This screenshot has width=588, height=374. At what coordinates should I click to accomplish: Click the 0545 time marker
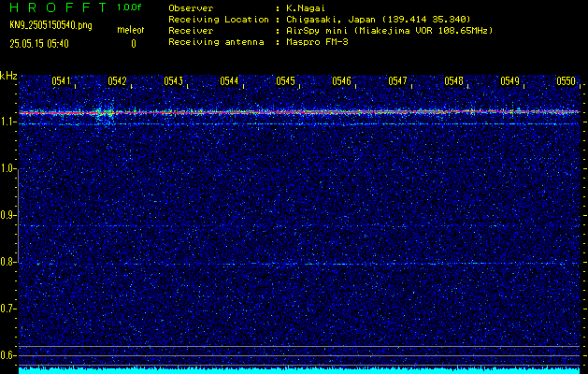click(285, 81)
